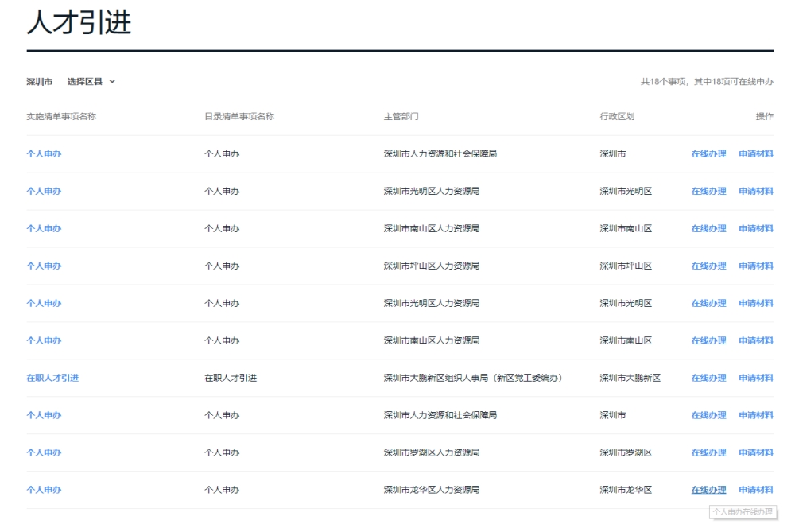Click the 深圳市龙华区 district cell
Screen dimensions: 795x532
[626, 490]
